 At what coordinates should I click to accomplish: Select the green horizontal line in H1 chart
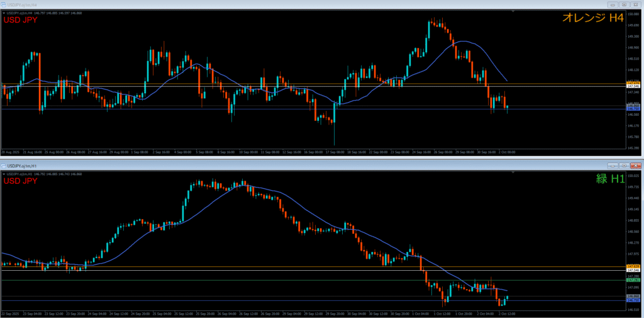tap(313, 280)
